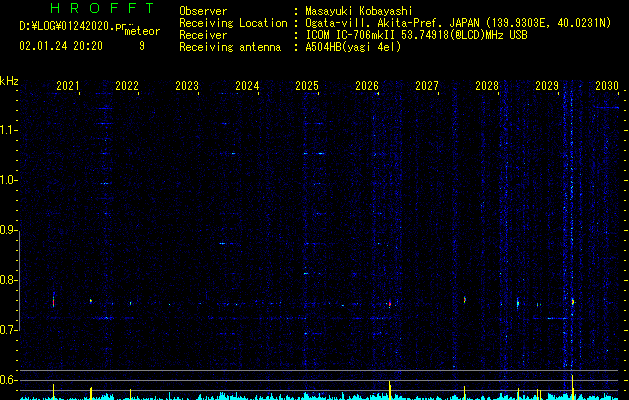The width and height of the screenshot is (629, 400).
Task: Click the kHz axis unit label
Action: 9,81
